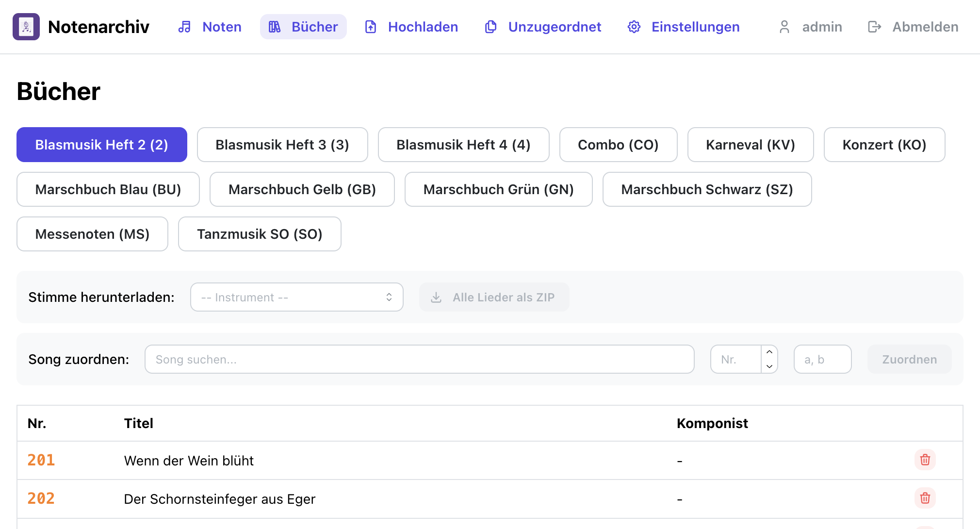Screen dimensions: 980x529
Task: Focus the Song suchen search field
Action: tap(419, 359)
